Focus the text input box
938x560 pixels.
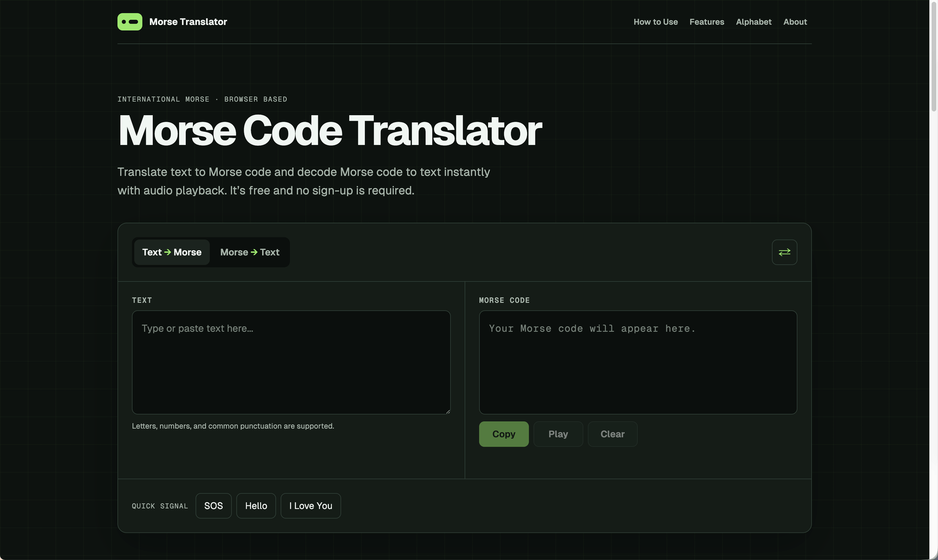click(291, 362)
